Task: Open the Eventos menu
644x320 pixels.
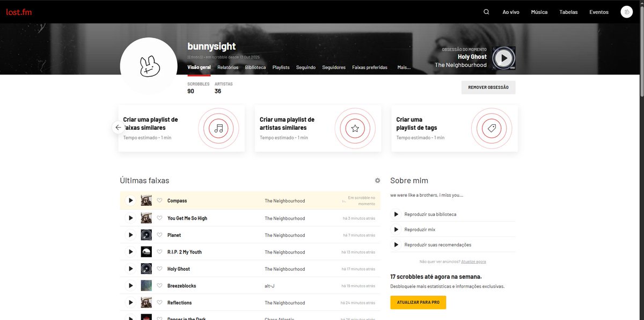Action: (x=599, y=12)
